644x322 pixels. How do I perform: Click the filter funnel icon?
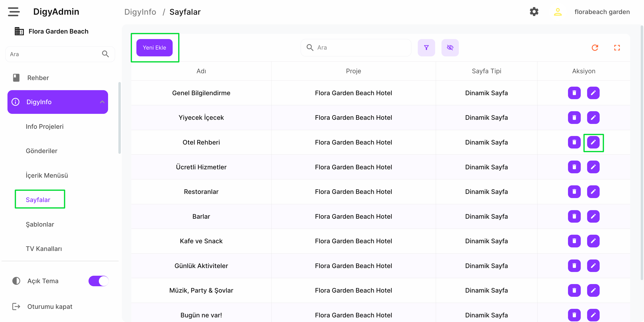(426, 47)
